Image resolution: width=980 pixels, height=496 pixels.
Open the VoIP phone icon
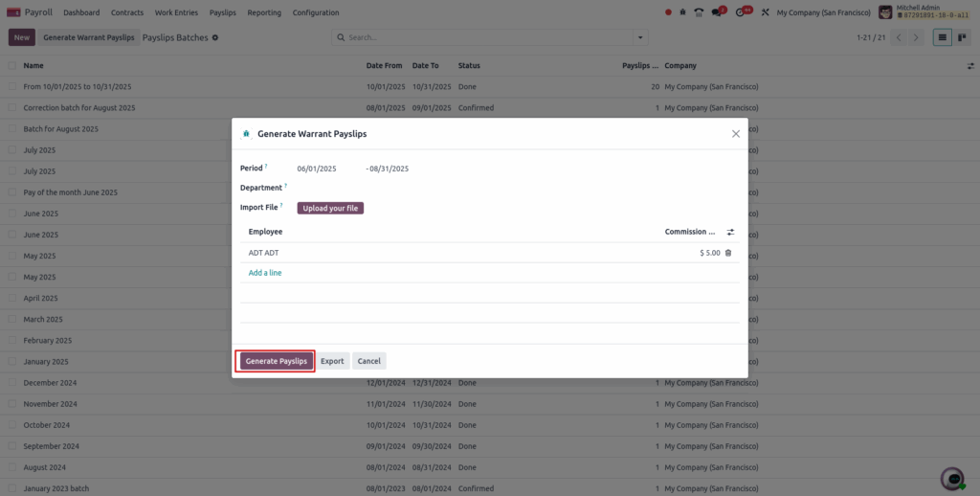[x=699, y=12]
